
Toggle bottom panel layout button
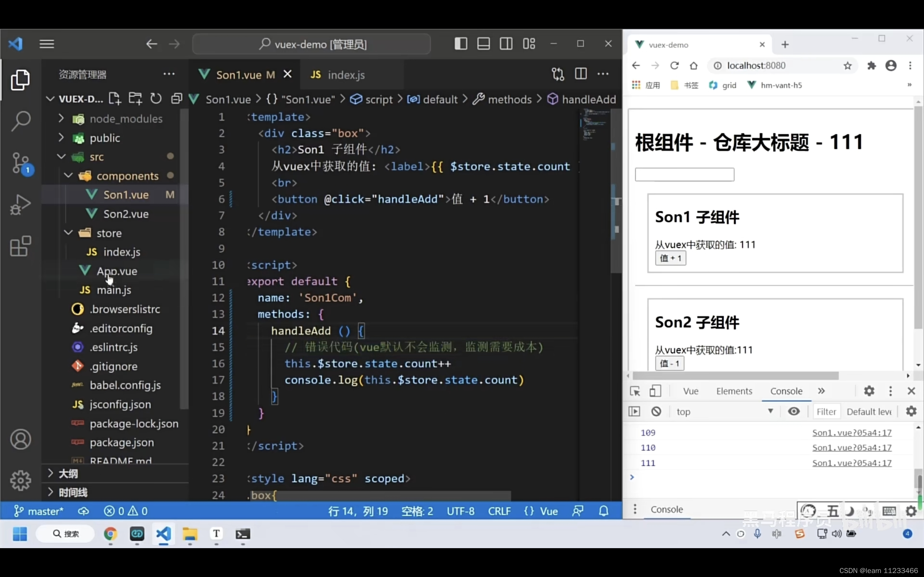click(x=483, y=44)
